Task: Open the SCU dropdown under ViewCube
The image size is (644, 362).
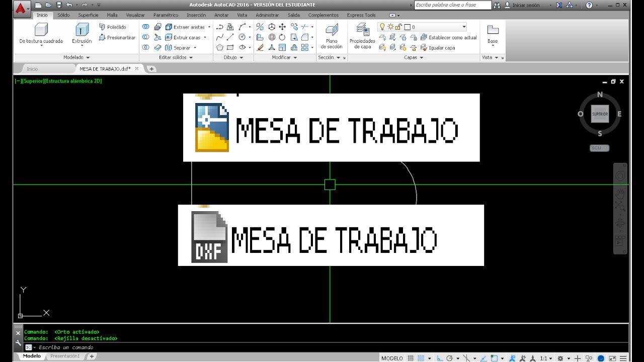Action: pyautogui.click(x=600, y=148)
